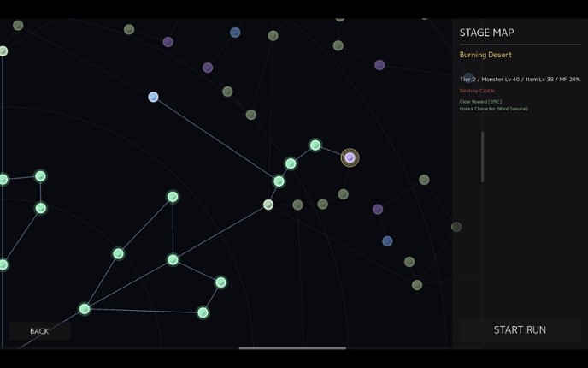Click the BACK button
Screen dimensions: 588x368
[39, 331]
